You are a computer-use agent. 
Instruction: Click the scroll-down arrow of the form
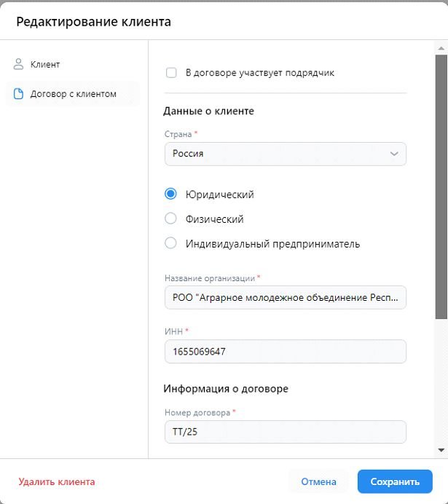pyautogui.click(x=441, y=451)
